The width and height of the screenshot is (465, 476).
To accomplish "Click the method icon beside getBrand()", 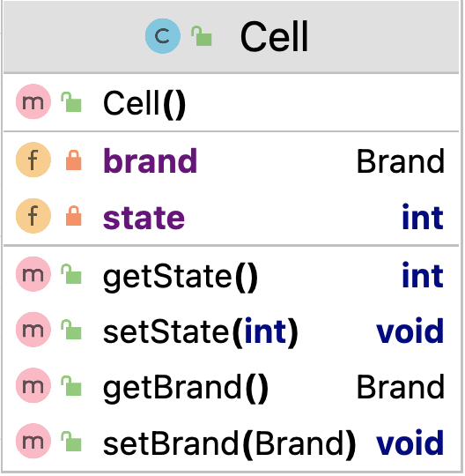I will tap(33, 385).
